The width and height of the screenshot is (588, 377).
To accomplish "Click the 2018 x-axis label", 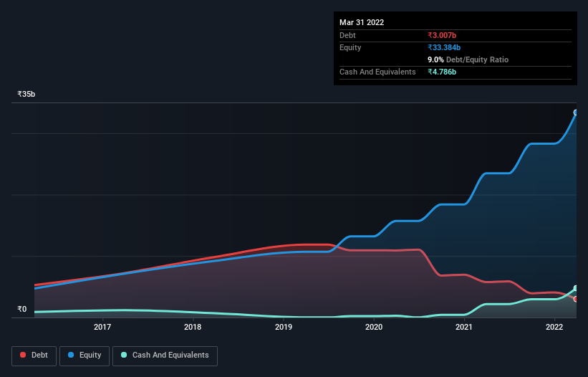I will pos(193,327).
